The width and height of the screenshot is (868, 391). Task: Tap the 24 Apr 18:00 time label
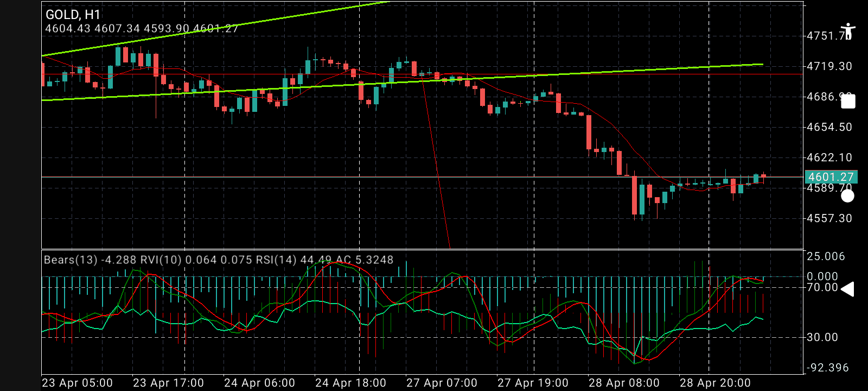click(350, 383)
